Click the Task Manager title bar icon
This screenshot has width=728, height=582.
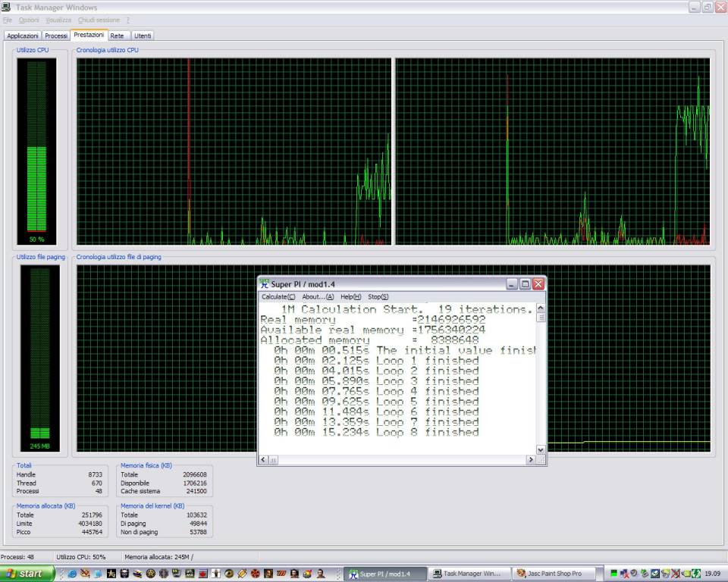6,7
